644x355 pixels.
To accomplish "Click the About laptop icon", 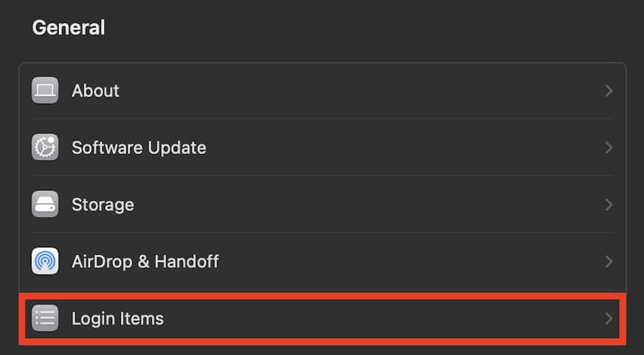I will tap(45, 91).
